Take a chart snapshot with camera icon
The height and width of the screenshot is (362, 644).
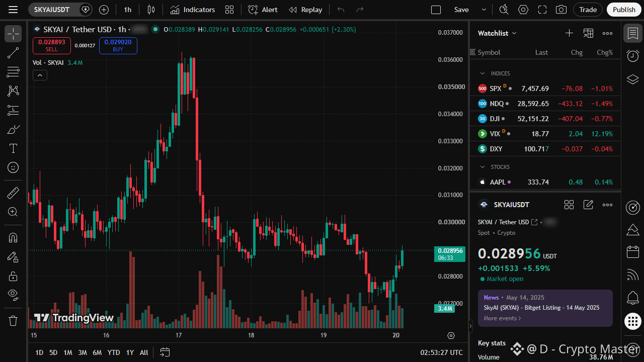561,10
